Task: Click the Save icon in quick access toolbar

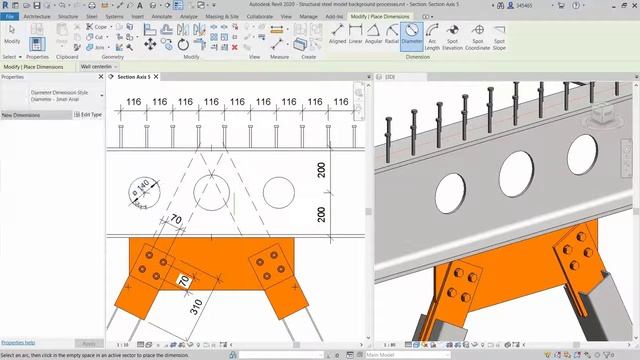Action: 37,5
